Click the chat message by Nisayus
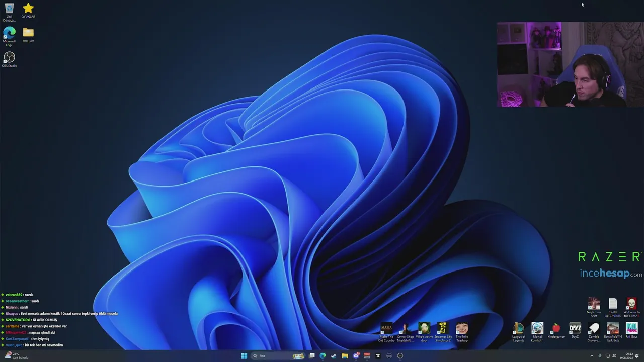Viewport: 644px width, 362px height. click(x=60, y=314)
